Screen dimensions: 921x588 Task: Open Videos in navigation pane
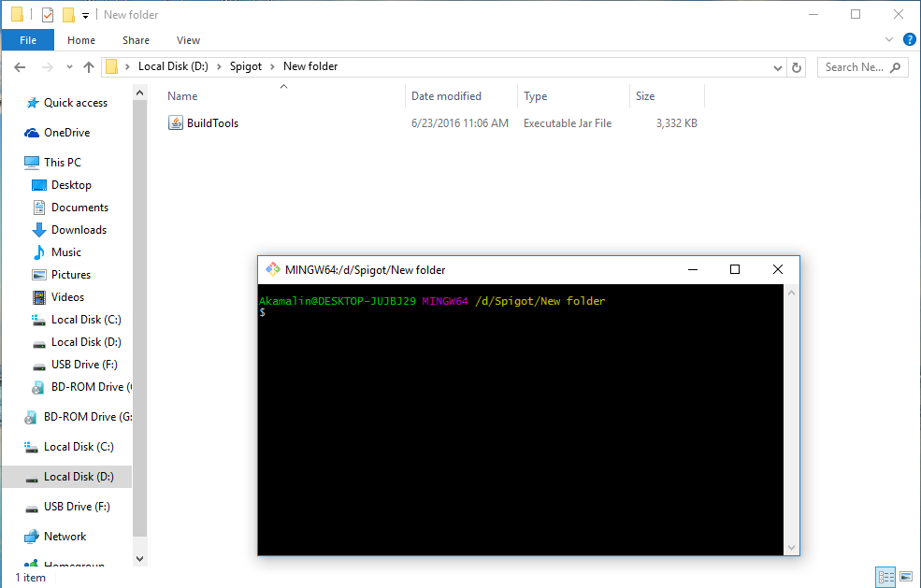point(67,297)
